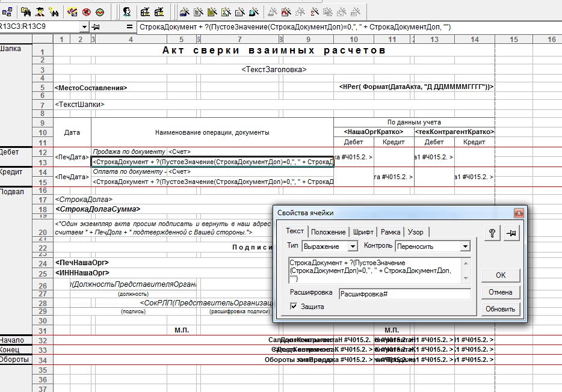The height and width of the screenshot is (392, 562).
Task: Toggle the Защита checkbox
Action: 294,307
